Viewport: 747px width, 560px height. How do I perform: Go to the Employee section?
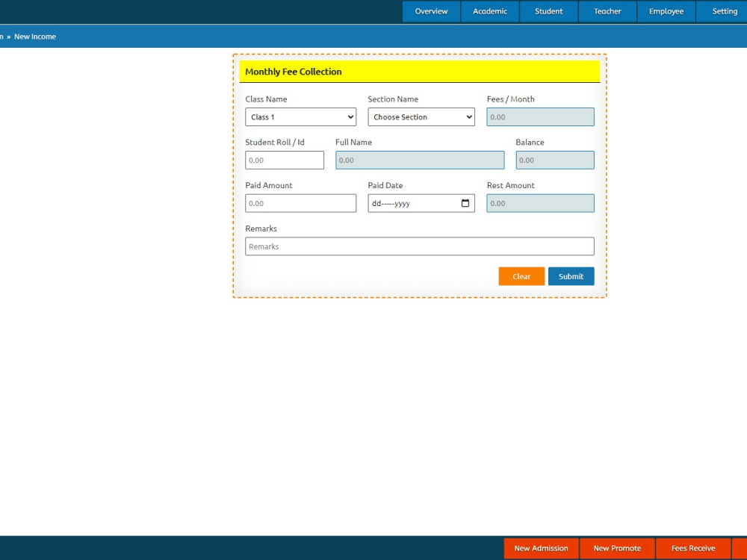click(x=666, y=11)
